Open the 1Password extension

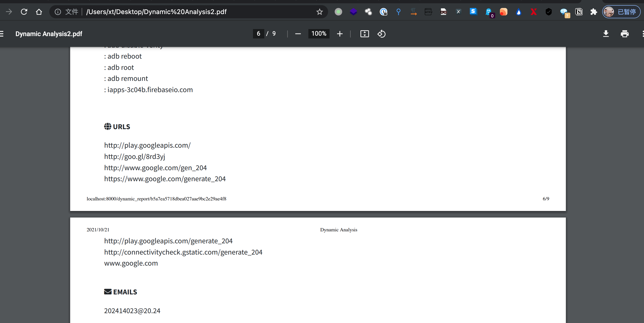(x=383, y=12)
